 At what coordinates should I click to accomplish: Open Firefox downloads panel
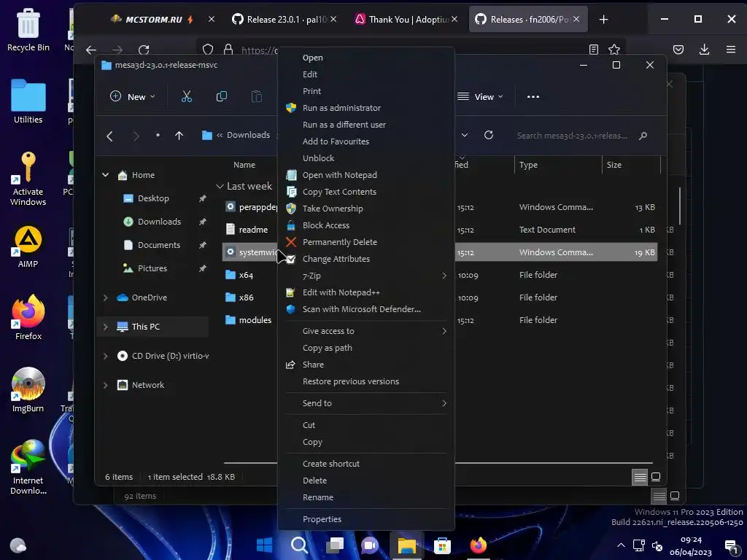704,50
